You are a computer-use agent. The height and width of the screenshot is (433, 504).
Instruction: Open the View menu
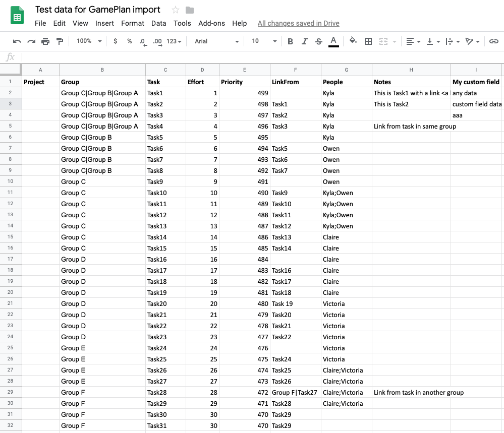tap(80, 23)
